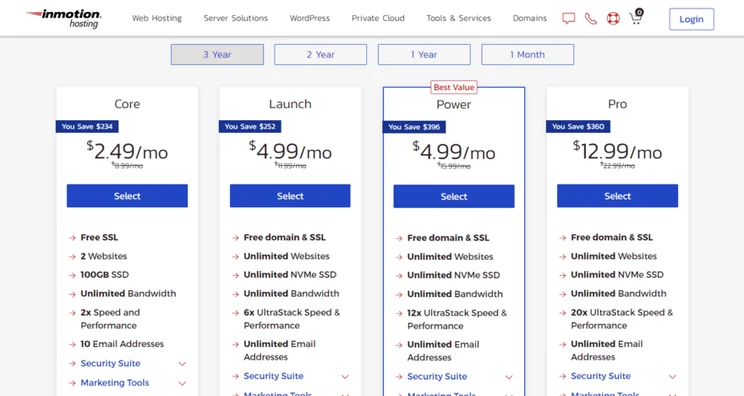Choose the 1 Year billing term
This screenshot has width=744, height=396.
tap(424, 55)
